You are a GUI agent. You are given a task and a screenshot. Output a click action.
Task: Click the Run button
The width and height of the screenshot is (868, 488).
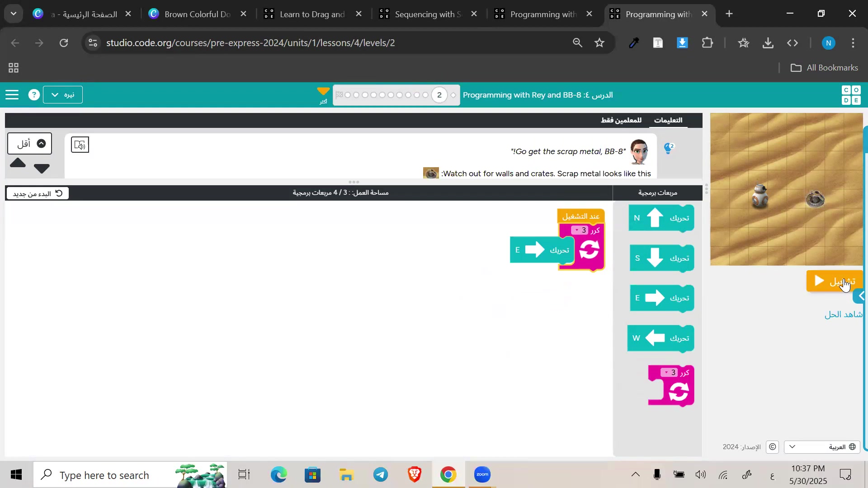click(x=835, y=282)
